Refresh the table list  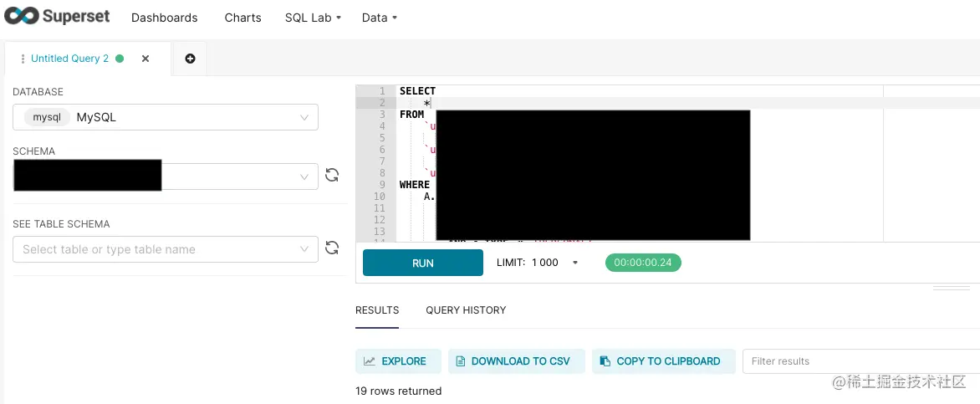coord(333,248)
